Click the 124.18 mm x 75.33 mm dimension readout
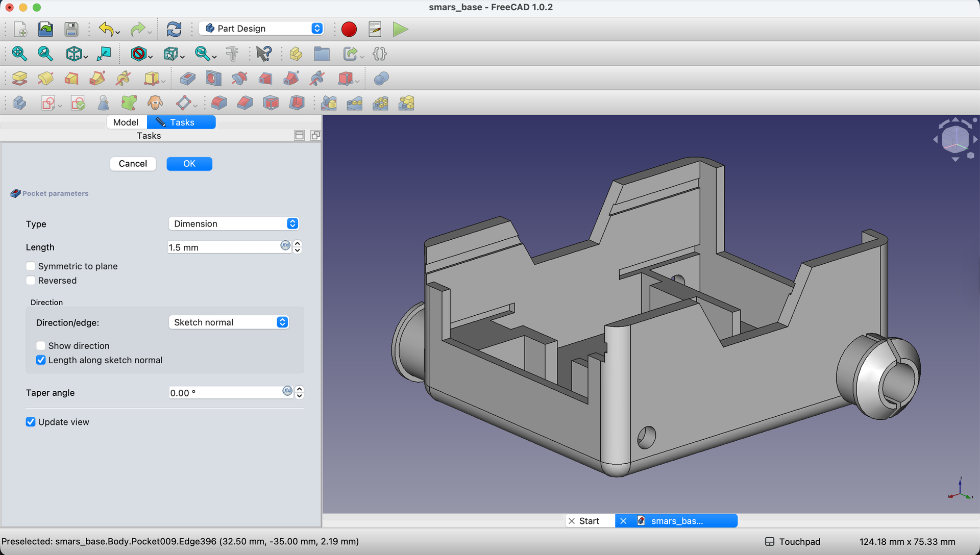Viewport: 980px width, 555px height. [x=907, y=542]
